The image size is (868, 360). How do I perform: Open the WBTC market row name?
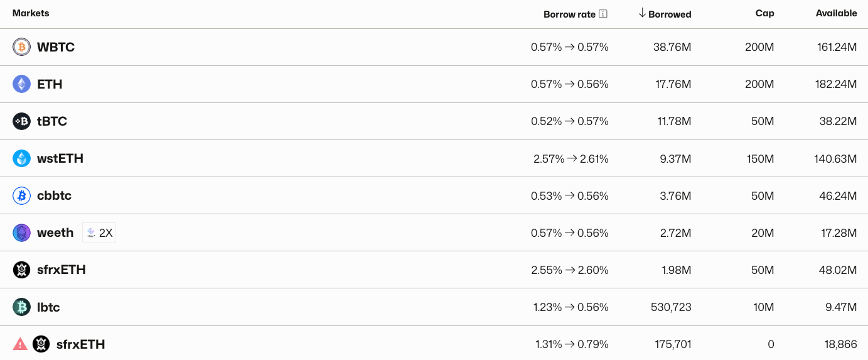point(56,47)
